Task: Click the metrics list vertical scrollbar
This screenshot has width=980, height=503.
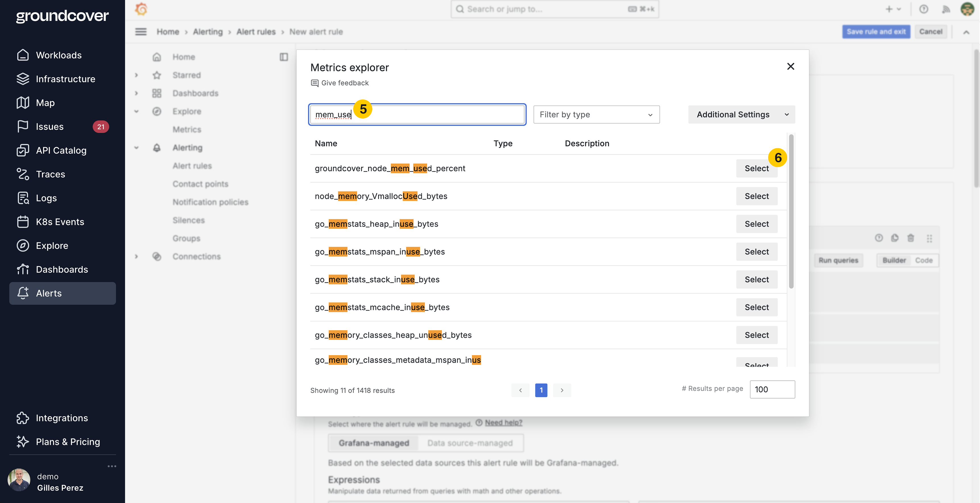Action: tap(791, 211)
